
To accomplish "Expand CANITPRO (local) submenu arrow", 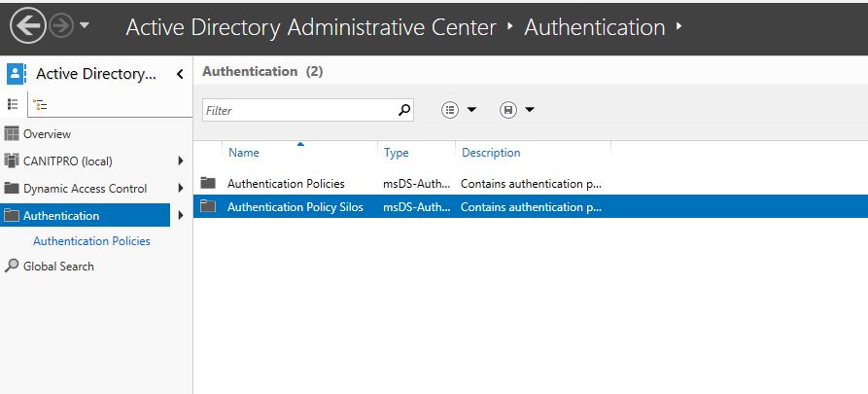I will [x=181, y=161].
